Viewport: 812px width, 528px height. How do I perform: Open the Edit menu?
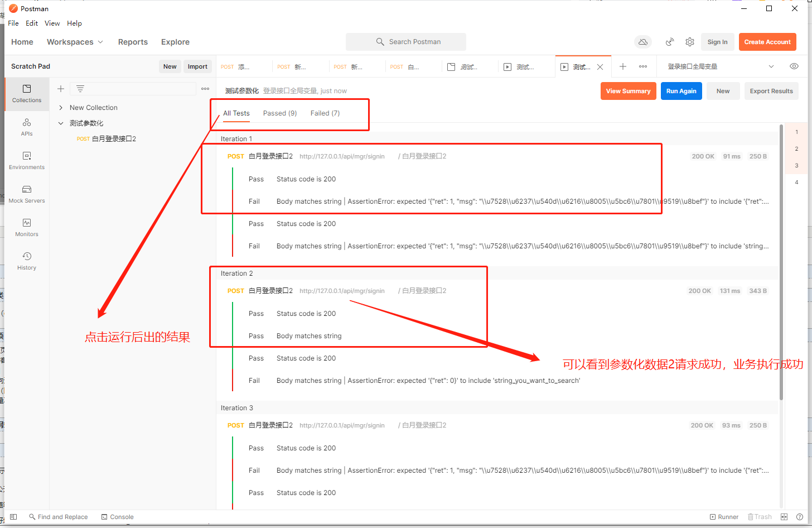coord(32,23)
